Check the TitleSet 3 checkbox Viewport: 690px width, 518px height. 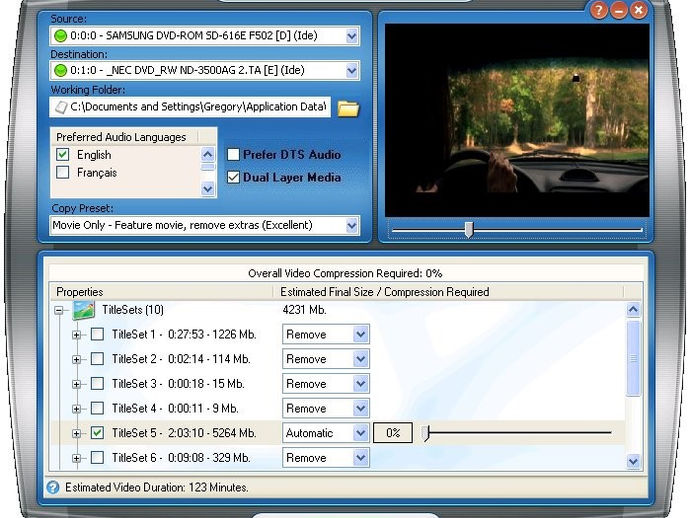[97, 383]
